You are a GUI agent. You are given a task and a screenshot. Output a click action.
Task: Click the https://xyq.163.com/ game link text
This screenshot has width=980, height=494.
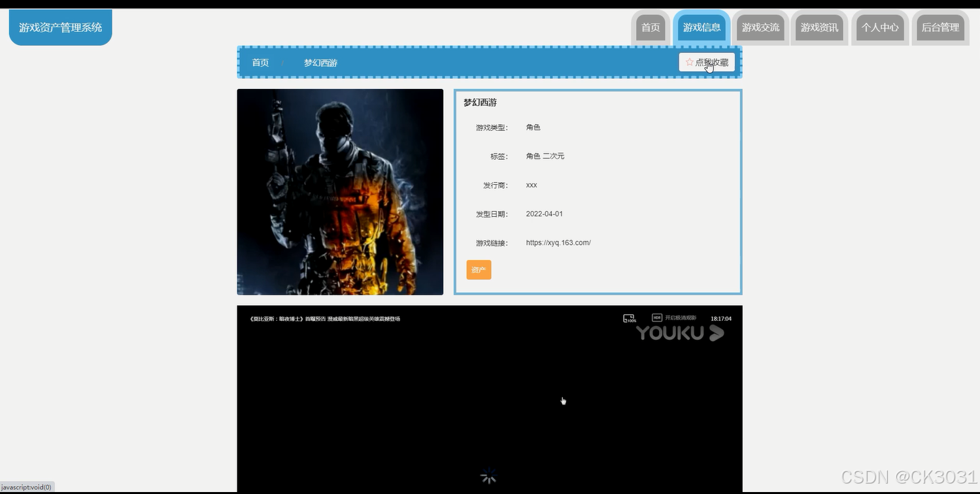[558, 242]
